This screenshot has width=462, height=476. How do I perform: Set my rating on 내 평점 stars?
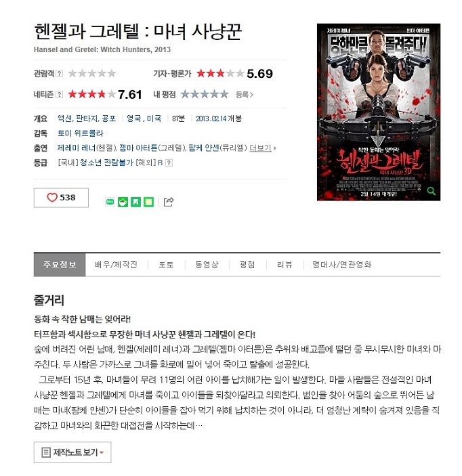tap(205, 94)
